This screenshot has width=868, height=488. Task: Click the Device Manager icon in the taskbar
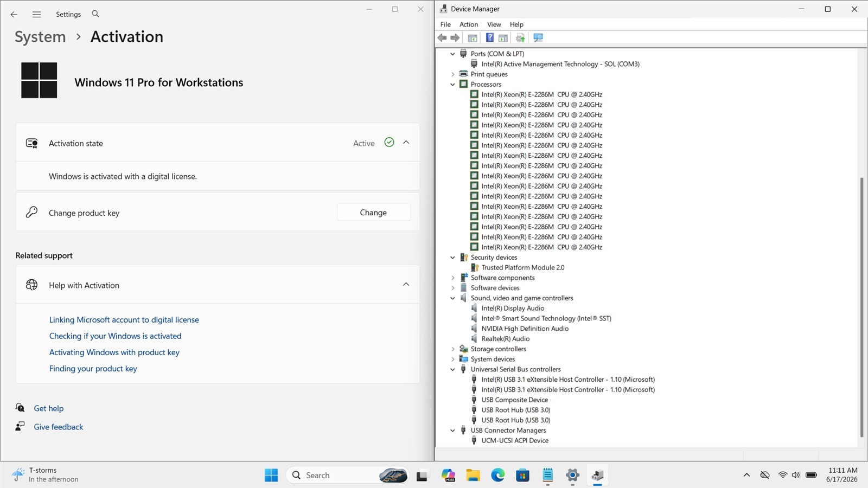(x=598, y=476)
